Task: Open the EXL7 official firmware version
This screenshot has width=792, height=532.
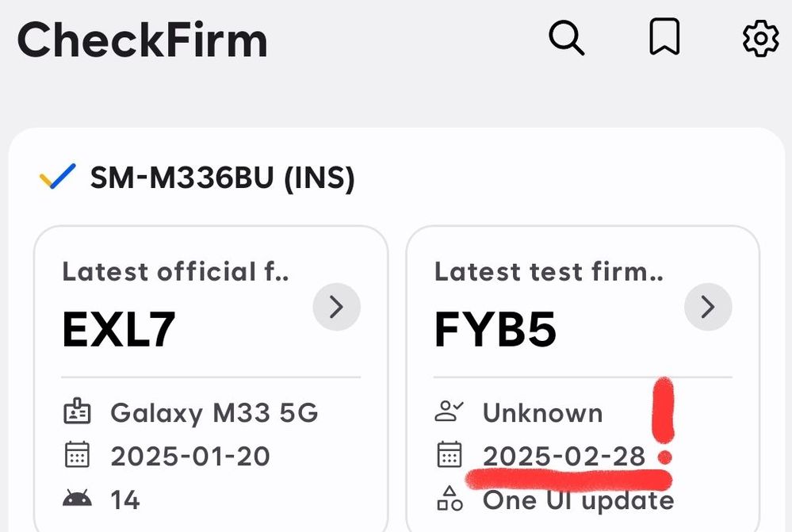Action: pos(119,329)
